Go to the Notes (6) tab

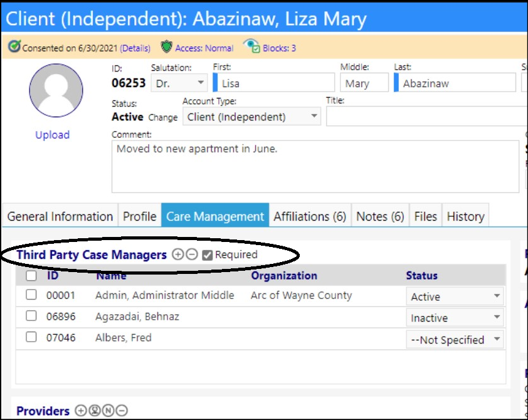point(380,216)
